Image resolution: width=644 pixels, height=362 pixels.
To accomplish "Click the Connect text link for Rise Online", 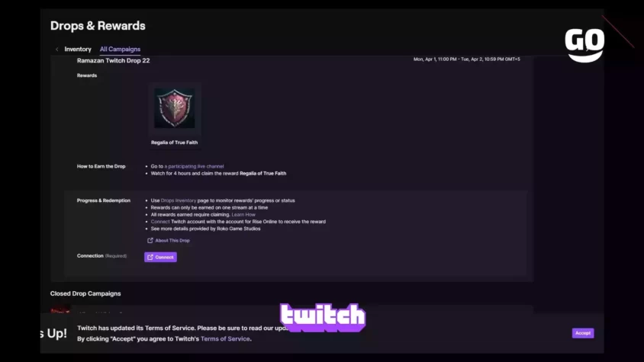I will [159, 222].
